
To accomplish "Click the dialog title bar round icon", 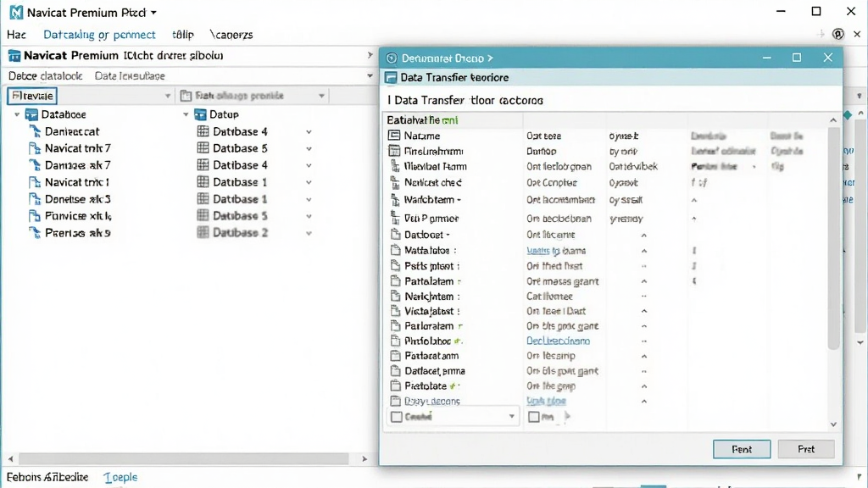I will coord(392,58).
